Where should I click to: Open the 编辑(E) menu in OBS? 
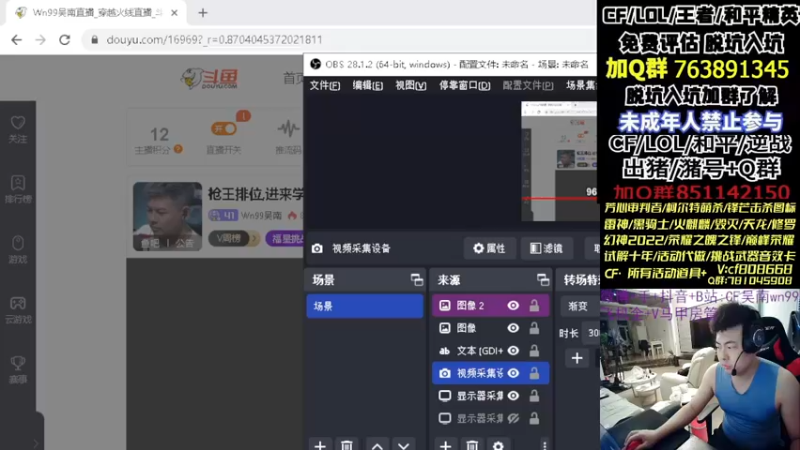tap(367, 86)
